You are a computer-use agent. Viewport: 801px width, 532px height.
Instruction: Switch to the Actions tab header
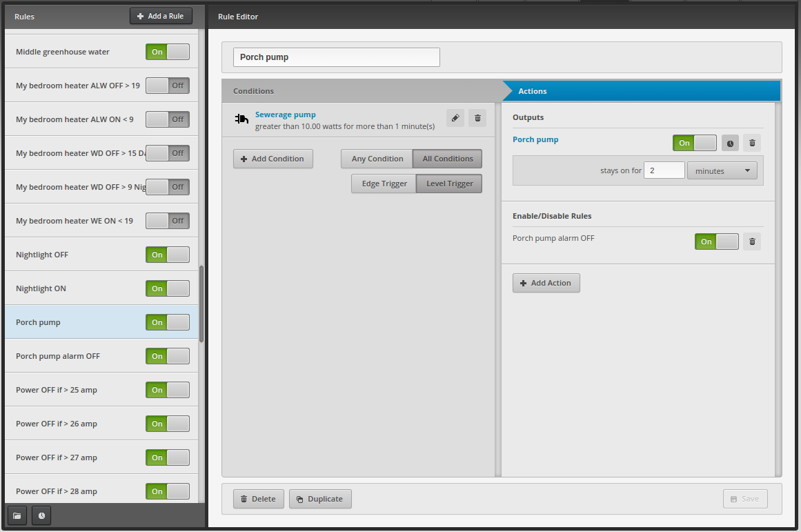click(642, 91)
